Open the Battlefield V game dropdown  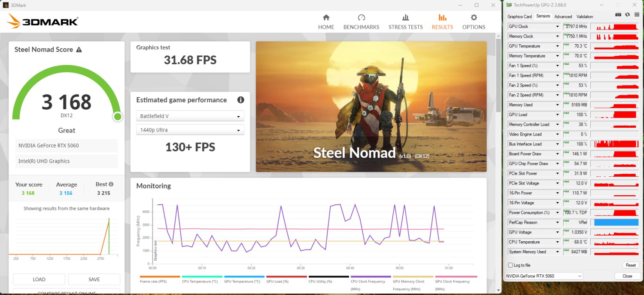point(190,116)
